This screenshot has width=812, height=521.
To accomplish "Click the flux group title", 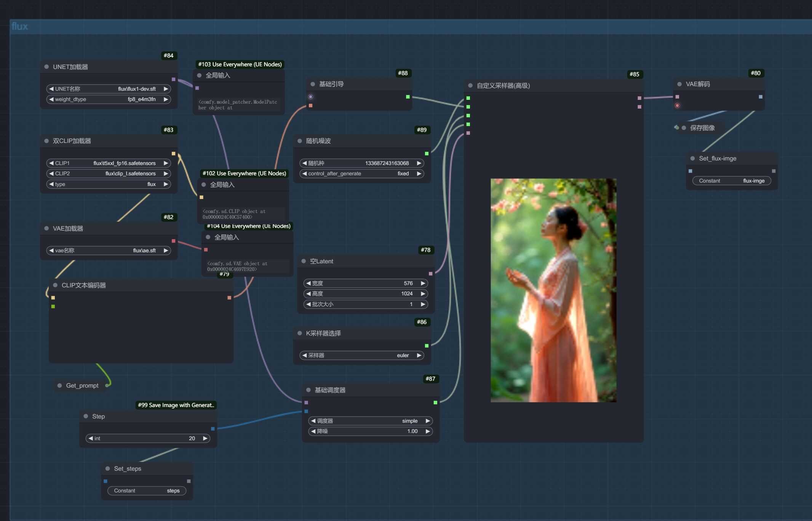I will click(20, 26).
